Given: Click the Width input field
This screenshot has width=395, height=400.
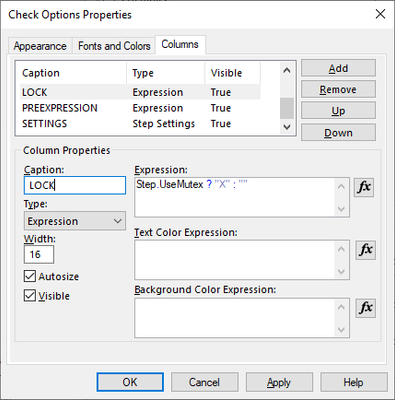Looking at the screenshot, I should pos(39,255).
